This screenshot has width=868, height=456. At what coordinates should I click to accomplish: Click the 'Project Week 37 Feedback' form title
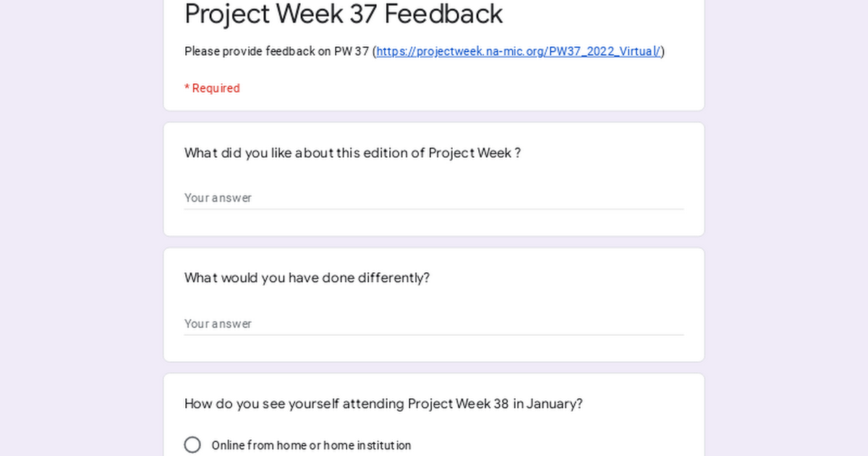click(344, 14)
